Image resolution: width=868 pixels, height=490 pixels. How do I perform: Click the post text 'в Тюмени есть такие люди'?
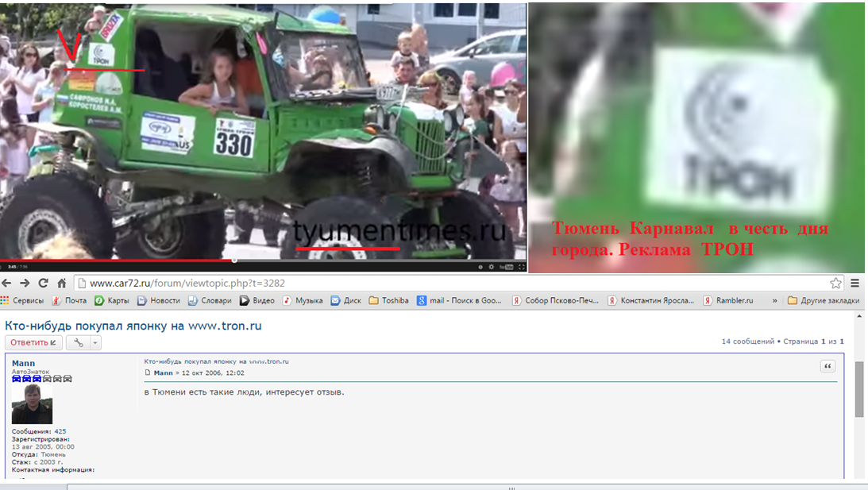pos(203,392)
